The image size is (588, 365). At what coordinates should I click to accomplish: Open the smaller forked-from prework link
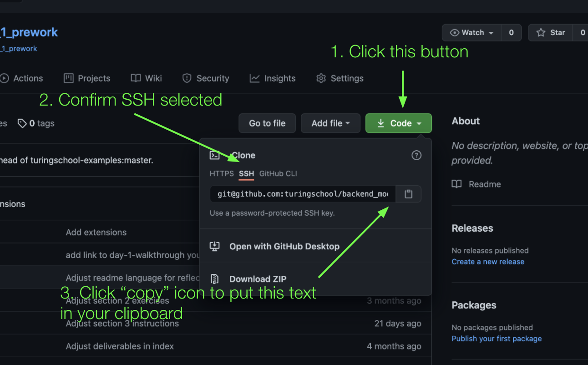tap(19, 48)
